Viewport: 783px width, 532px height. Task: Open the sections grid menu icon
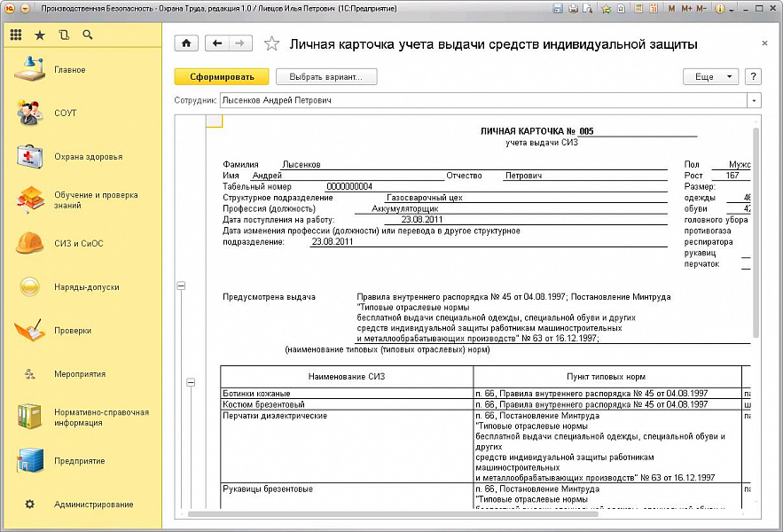16,35
